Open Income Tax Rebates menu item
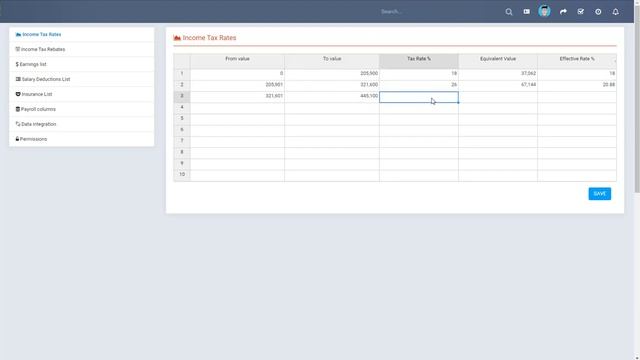640x360 pixels. pos(82,49)
